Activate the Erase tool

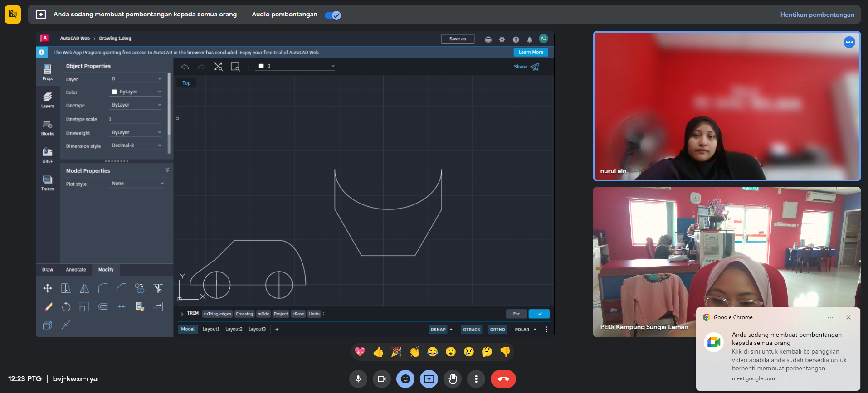(x=48, y=307)
